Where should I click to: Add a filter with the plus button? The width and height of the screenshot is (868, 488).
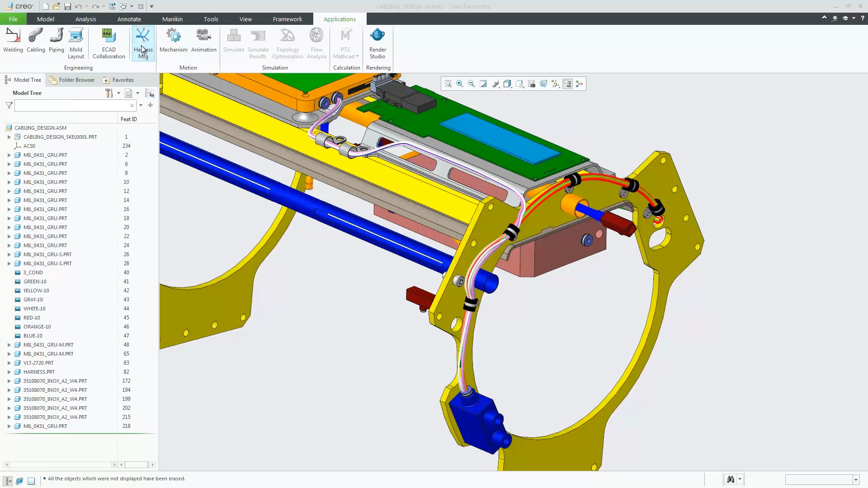(150, 105)
